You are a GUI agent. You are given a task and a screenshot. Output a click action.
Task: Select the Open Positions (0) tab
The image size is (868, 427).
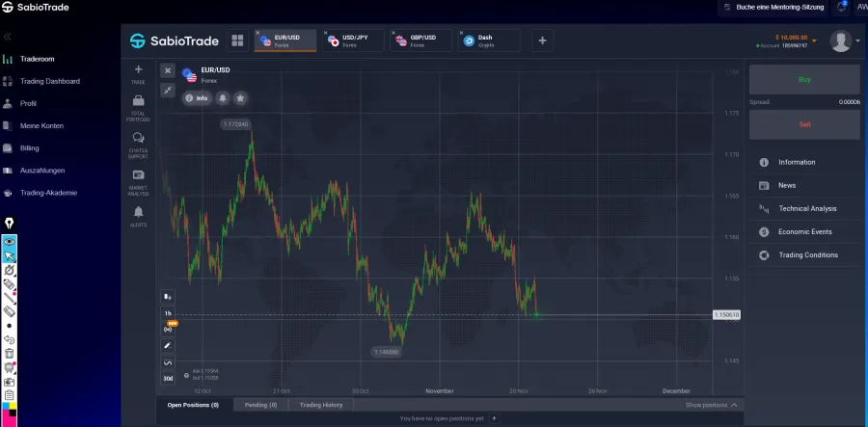point(193,405)
